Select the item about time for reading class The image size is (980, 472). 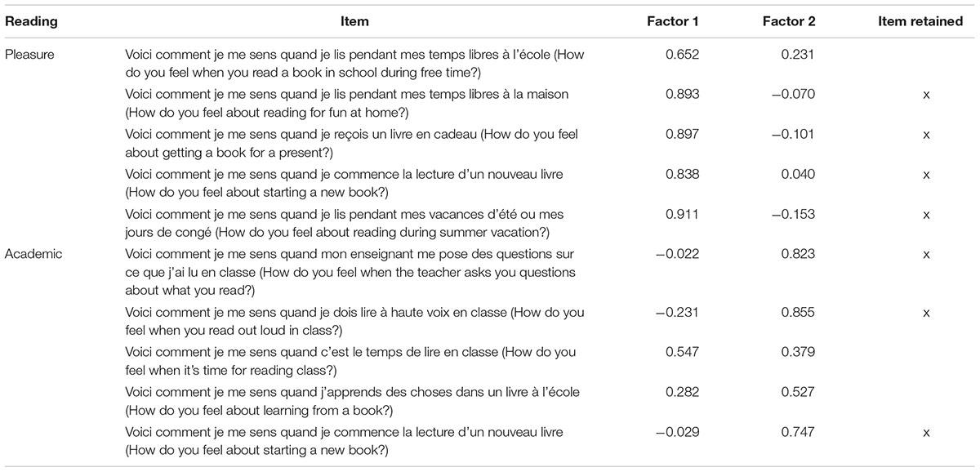(351, 359)
